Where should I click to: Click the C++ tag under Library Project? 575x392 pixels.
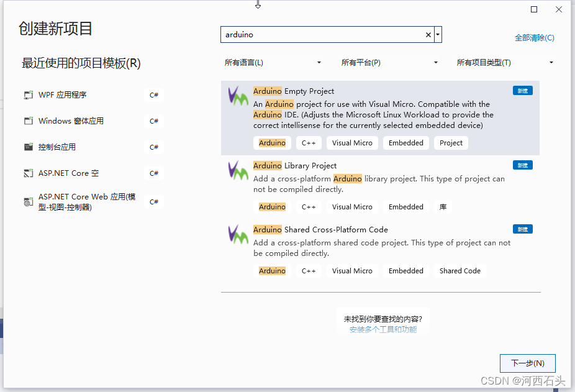309,207
